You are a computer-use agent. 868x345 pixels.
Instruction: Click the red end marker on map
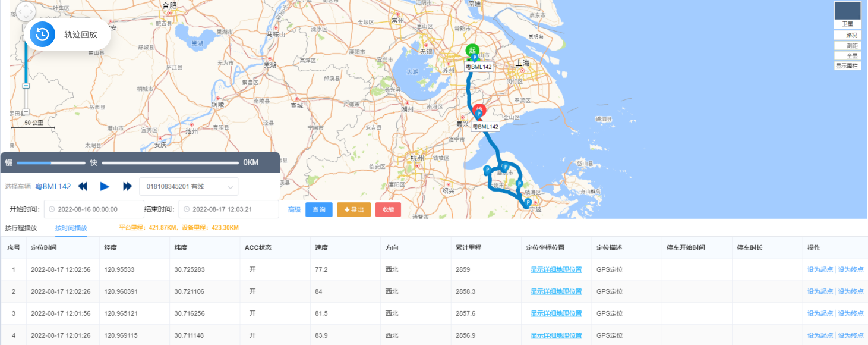tap(479, 111)
